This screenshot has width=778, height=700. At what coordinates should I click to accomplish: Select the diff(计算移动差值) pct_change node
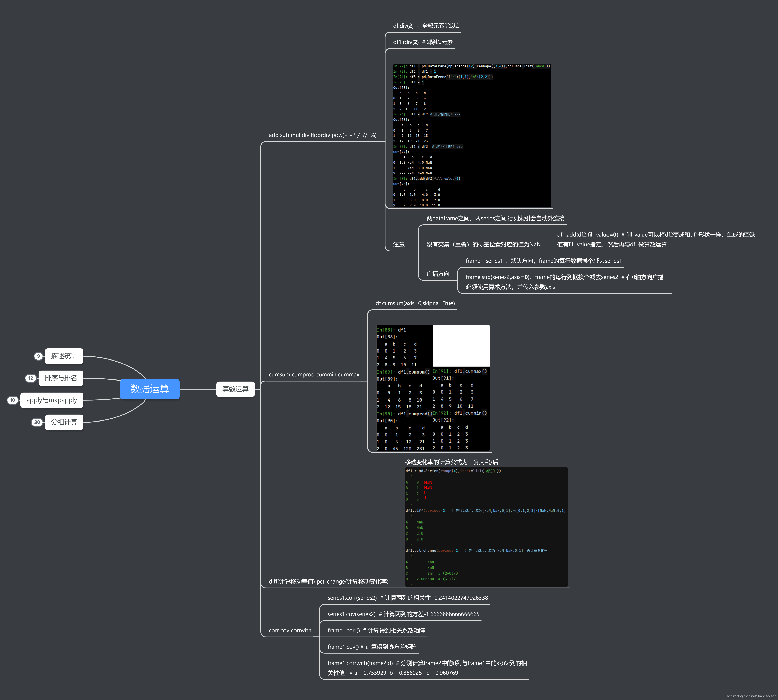(x=329, y=581)
